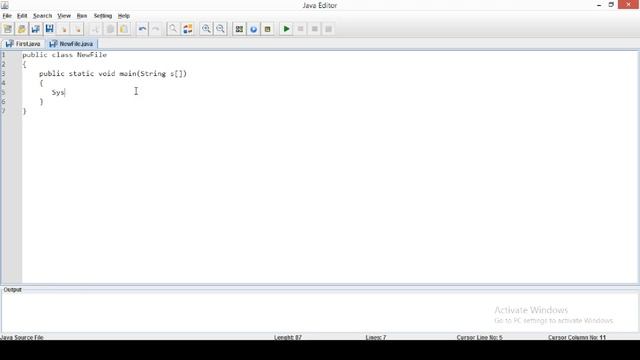Image resolution: width=640 pixels, height=360 pixels.
Task: Click the Length 87 status entry
Action: coord(288,338)
